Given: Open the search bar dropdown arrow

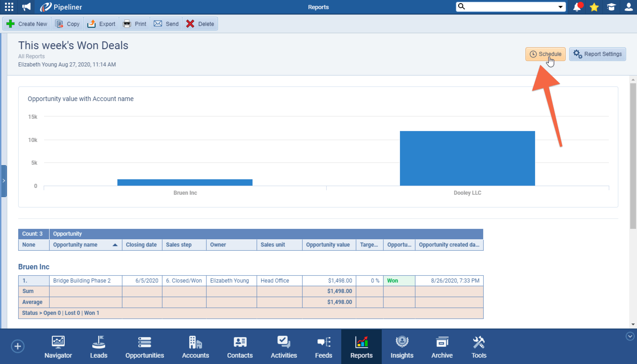Looking at the screenshot, I should point(561,7).
